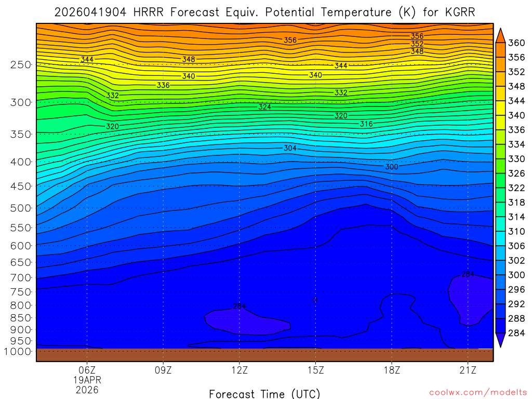Image resolution: width=532 pixels, height=399 pixels.
Task: Click the 1000 pressure level axis label
Action: pyautogui.click(x=17, y=352)
